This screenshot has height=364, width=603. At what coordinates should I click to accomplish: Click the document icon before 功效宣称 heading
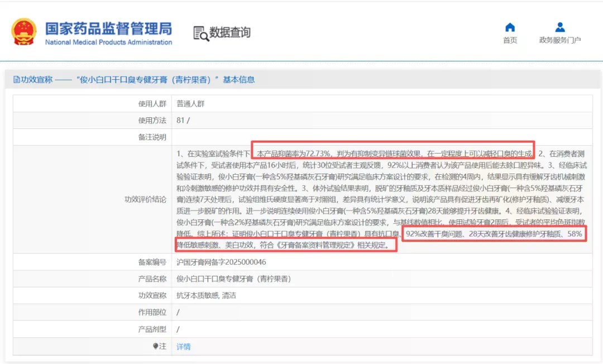pyautogui.click(x=17, y=80)
